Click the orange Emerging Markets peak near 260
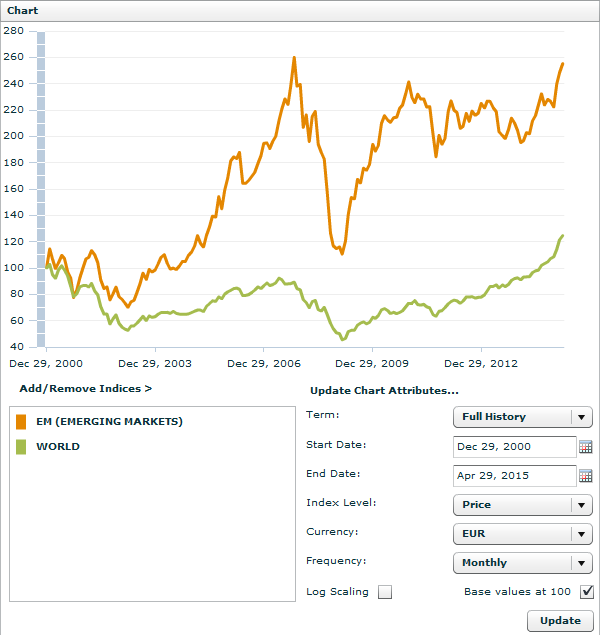This screenshot has width=601, height=635. (x=294, y=58)
